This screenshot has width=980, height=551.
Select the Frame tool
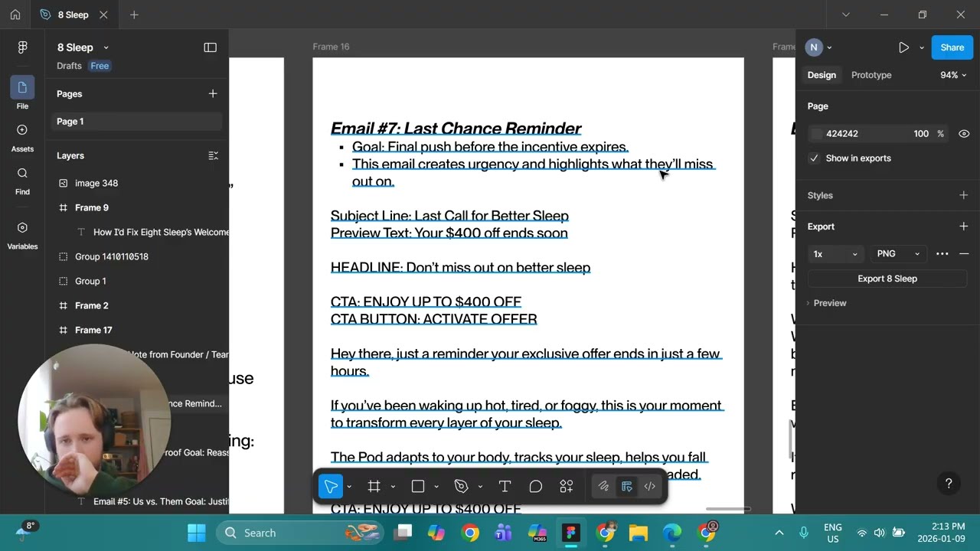coord(374,486)
